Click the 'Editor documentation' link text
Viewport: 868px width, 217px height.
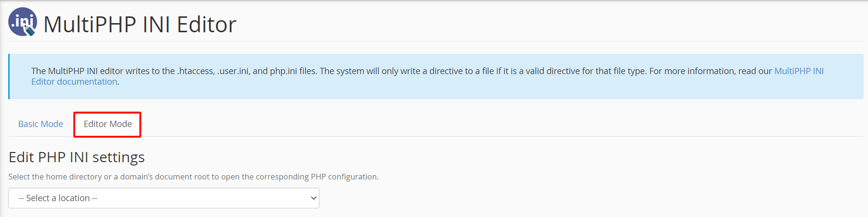click(74, 82)
